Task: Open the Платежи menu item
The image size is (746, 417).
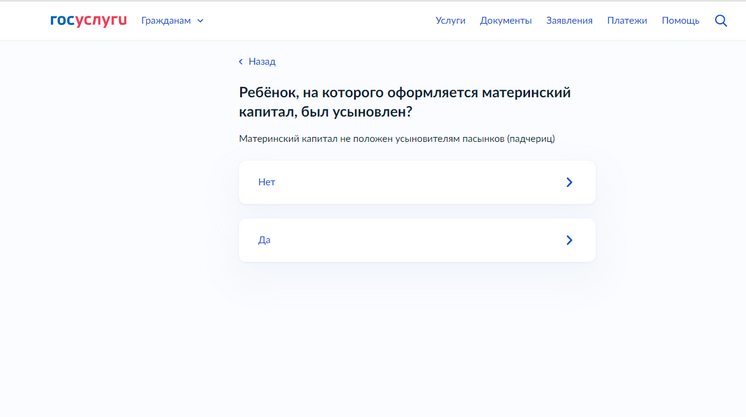Action: point(627,20)
